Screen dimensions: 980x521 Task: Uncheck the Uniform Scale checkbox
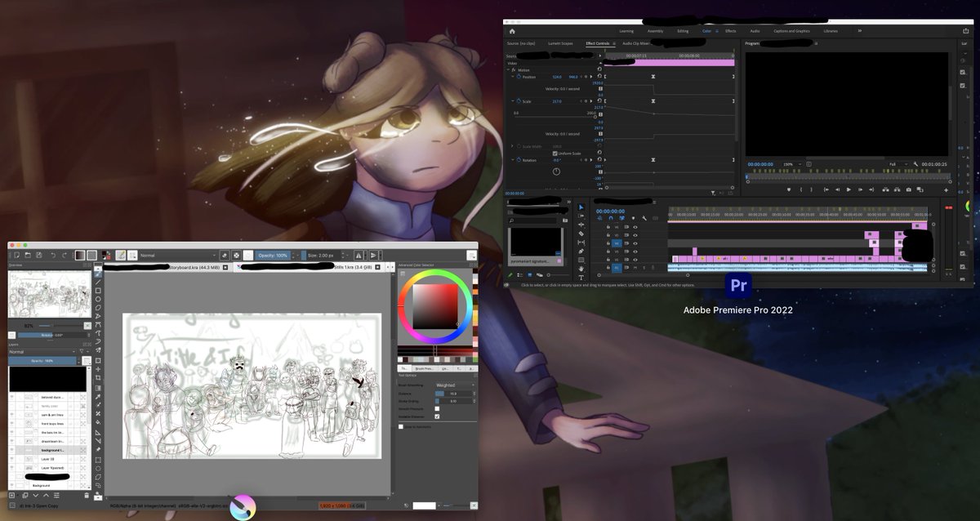(555, 154)
